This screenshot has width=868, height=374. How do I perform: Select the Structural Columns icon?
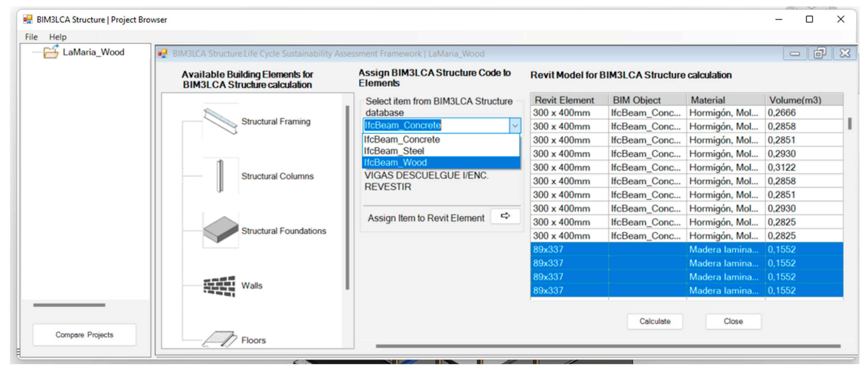(x=220, y=176)
